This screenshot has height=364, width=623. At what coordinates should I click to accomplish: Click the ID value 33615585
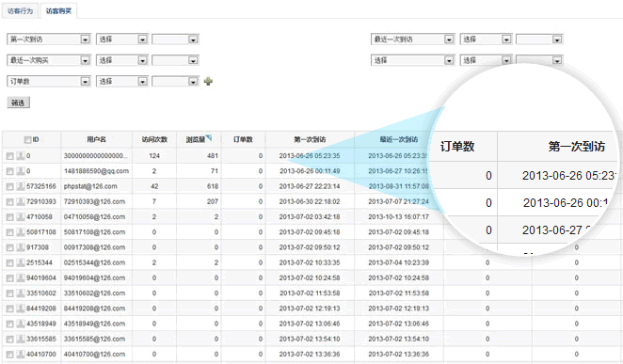pyautogui.click(x=41, y=339)
